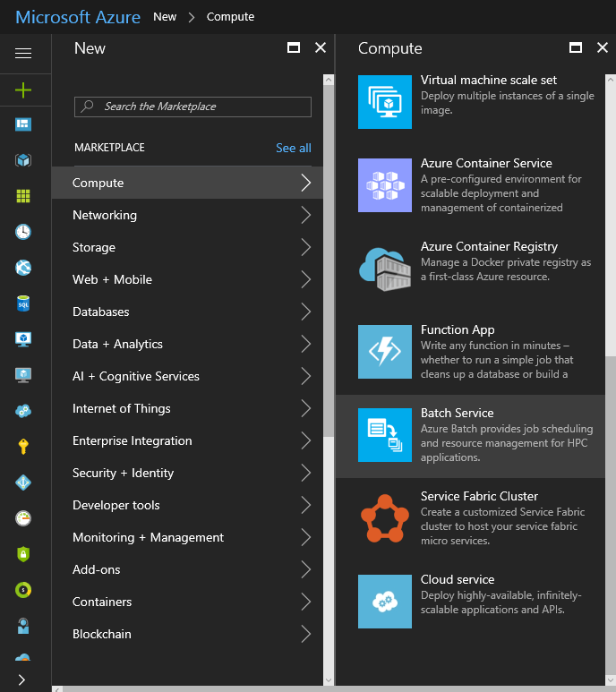Select the Azure Container Service icon

pos(385,185)
